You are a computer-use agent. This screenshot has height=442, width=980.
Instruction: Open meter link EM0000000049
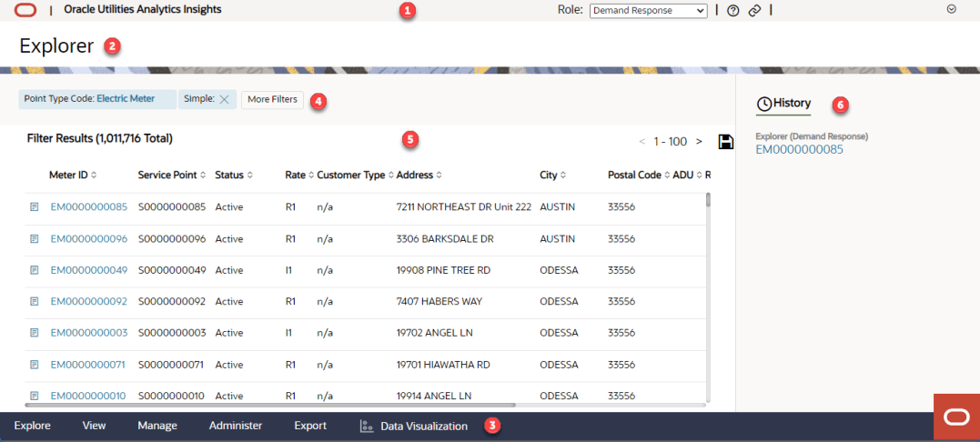89,270
